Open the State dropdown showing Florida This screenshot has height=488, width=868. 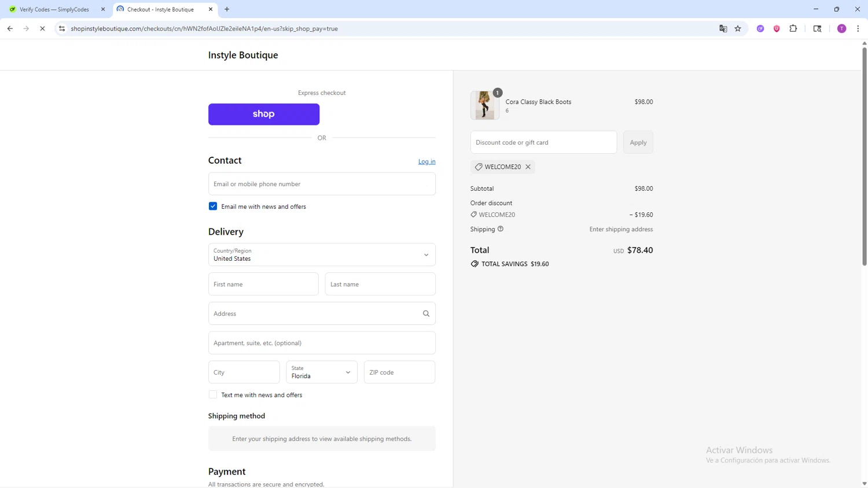point(322,372)
